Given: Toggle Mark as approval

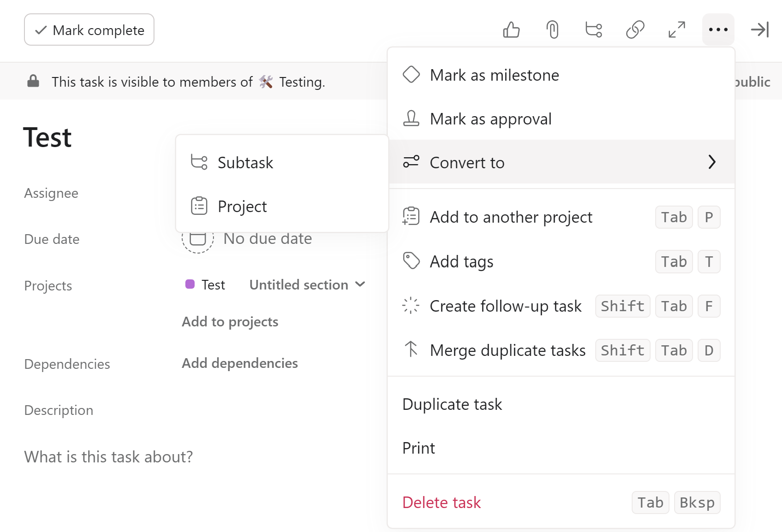Looking at the screenshot, I should tap(491, 119).
